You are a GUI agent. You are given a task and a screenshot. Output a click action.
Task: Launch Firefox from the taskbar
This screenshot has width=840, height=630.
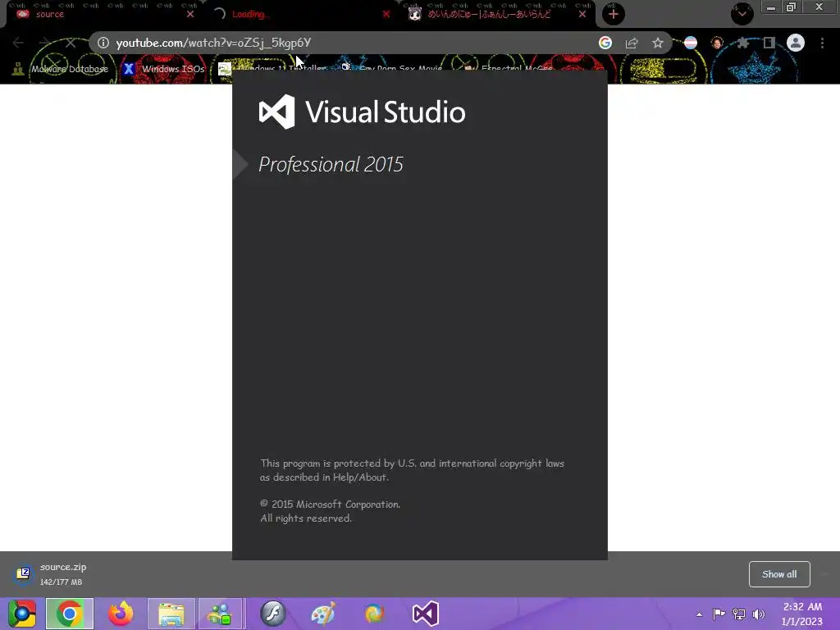click(121, 614)
